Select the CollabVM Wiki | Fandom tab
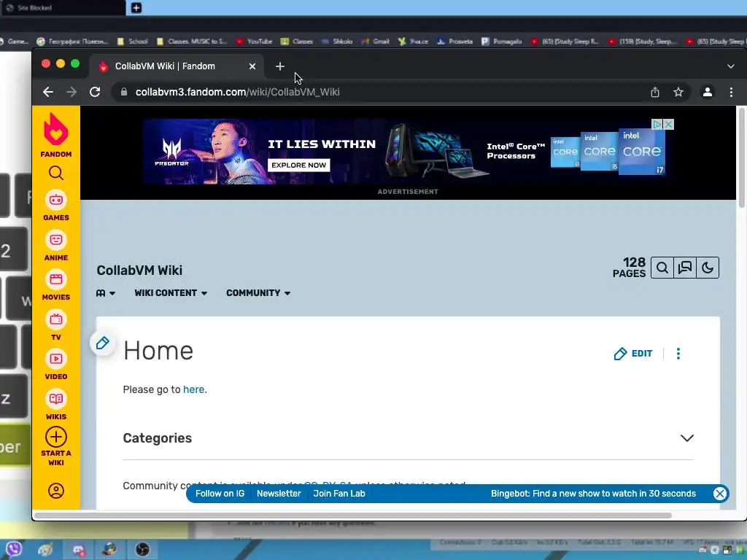Viewport: 747px width, 560px height. [x=175, y=66]
